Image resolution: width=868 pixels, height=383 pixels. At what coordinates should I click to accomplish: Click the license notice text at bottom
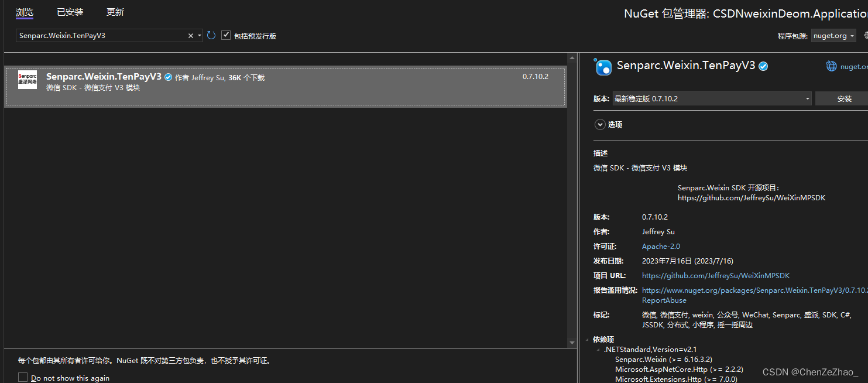pos(145,361)
